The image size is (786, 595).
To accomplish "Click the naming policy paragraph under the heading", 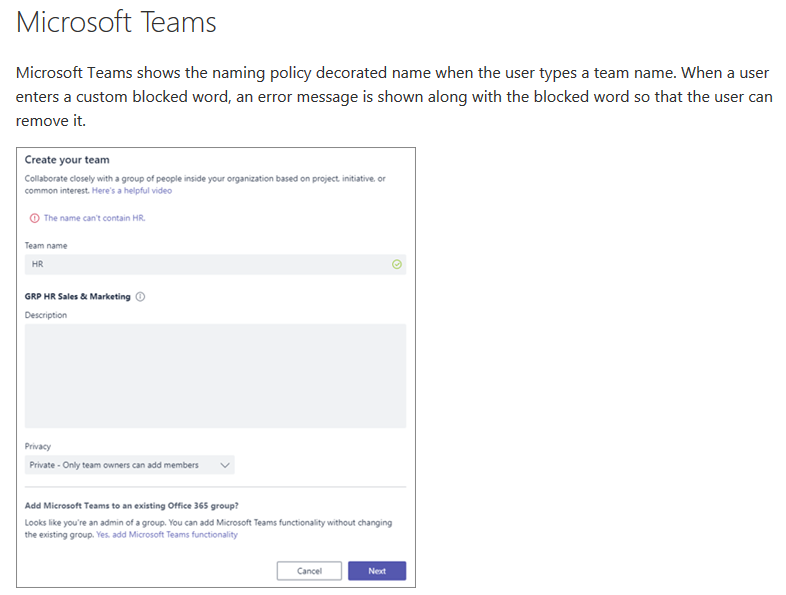I will coord(393,96).
